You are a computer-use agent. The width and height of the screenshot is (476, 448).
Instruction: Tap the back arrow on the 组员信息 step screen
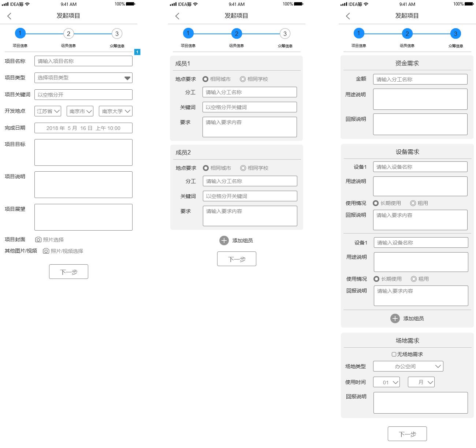click(178, 16)
